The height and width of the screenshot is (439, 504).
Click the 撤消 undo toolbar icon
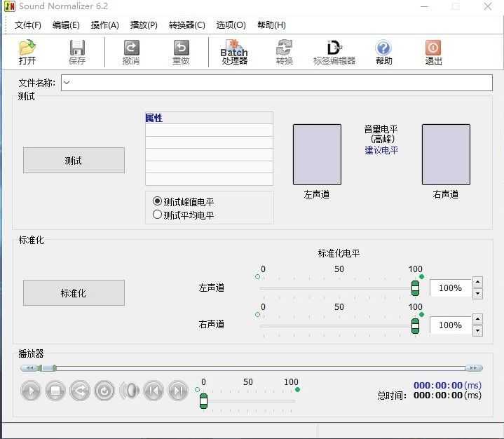click(x=131, y=52)
